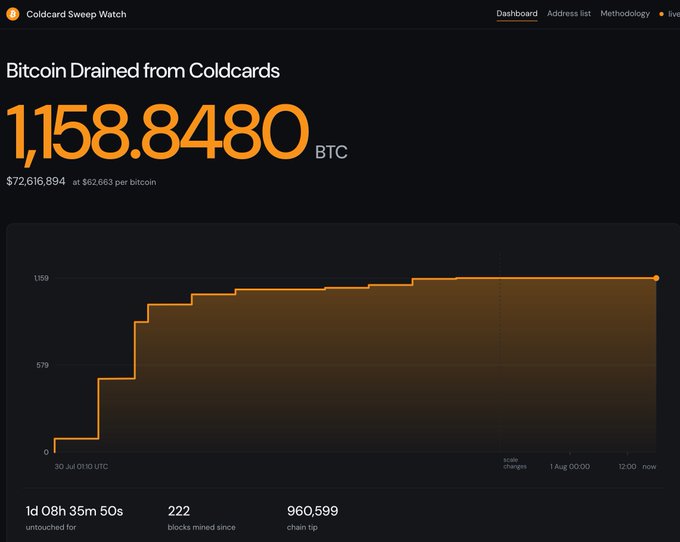
Task: Click the 579 y-axis label
Action: coord(42,365)
